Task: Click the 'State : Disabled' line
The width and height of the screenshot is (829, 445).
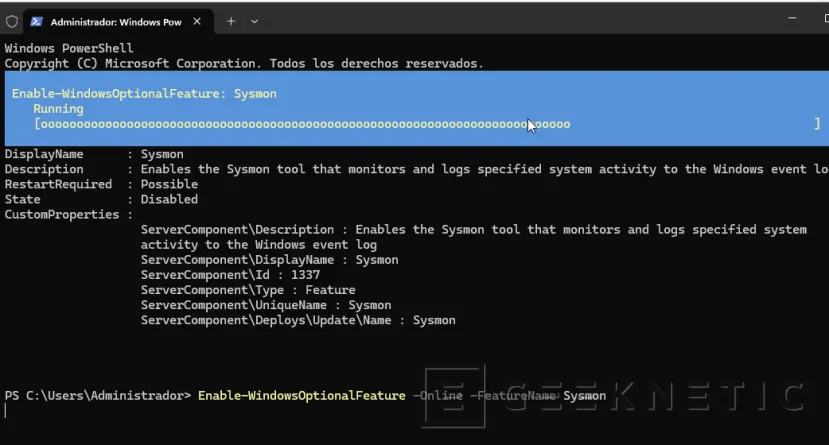Action: (x=102, y=199)
